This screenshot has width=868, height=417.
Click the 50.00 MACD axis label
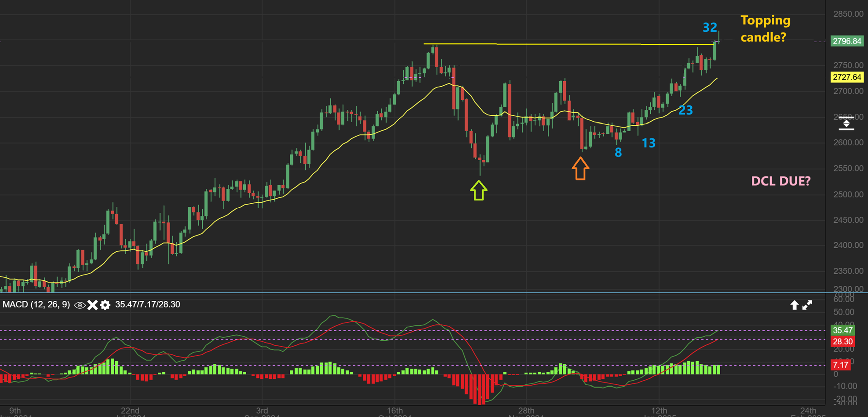844,313
